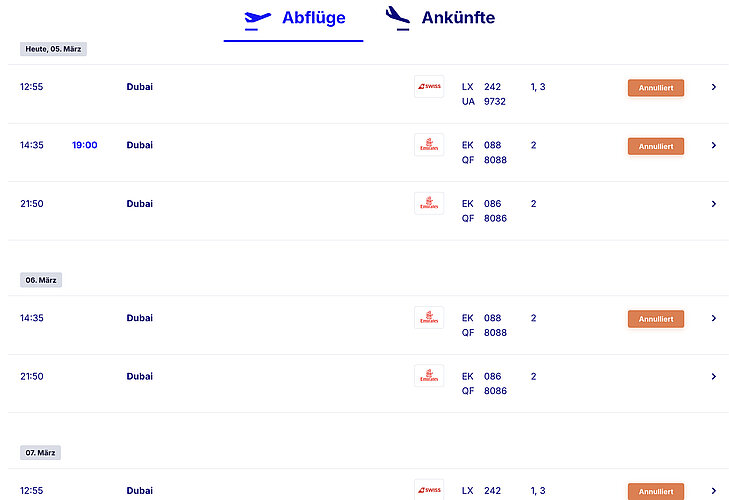Click Emirates logo on today's 14:35 flight
Image resolution: width=729 pixels, height=500 pixels.
click(x=429, y=145)
